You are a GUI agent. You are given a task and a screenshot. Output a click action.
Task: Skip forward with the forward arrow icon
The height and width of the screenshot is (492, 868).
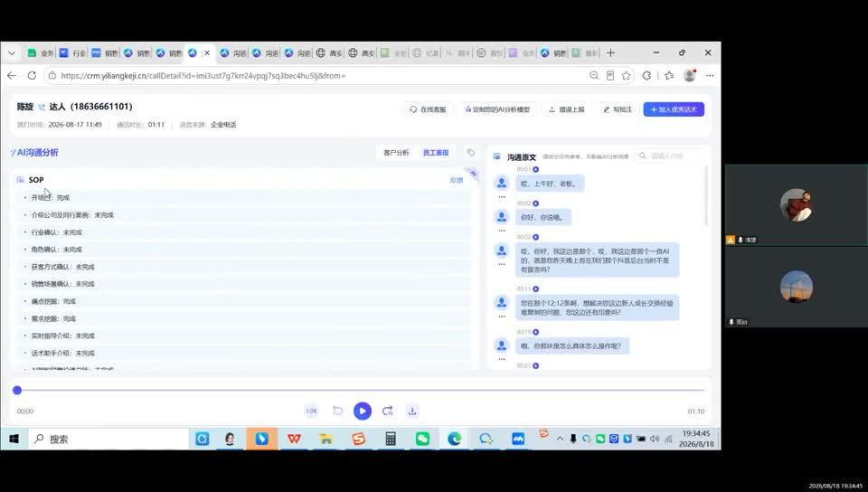pos(388,411)
